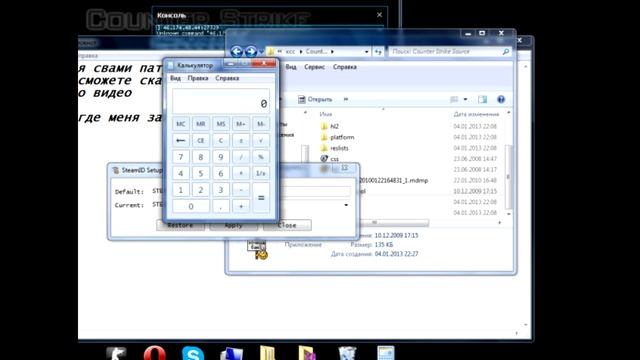Screen dimensions: 640x360
Task: Click the calculator M+ key
Action: coord(241,124)
